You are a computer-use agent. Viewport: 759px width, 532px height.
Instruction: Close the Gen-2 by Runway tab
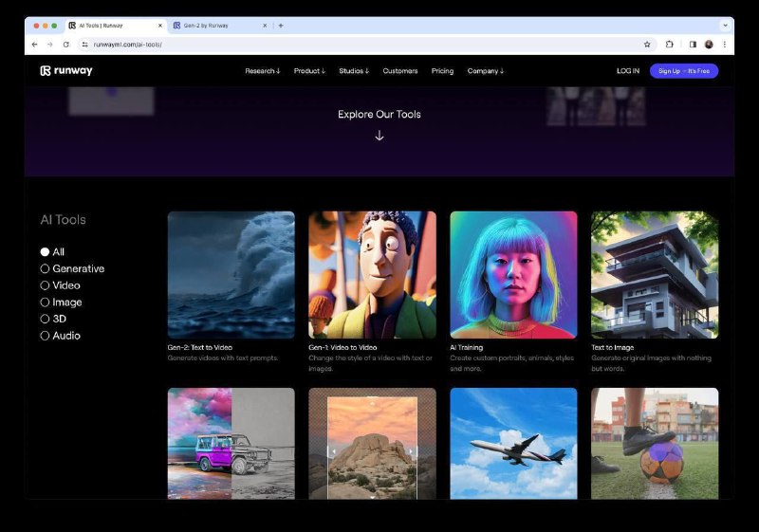click(265, 26)
